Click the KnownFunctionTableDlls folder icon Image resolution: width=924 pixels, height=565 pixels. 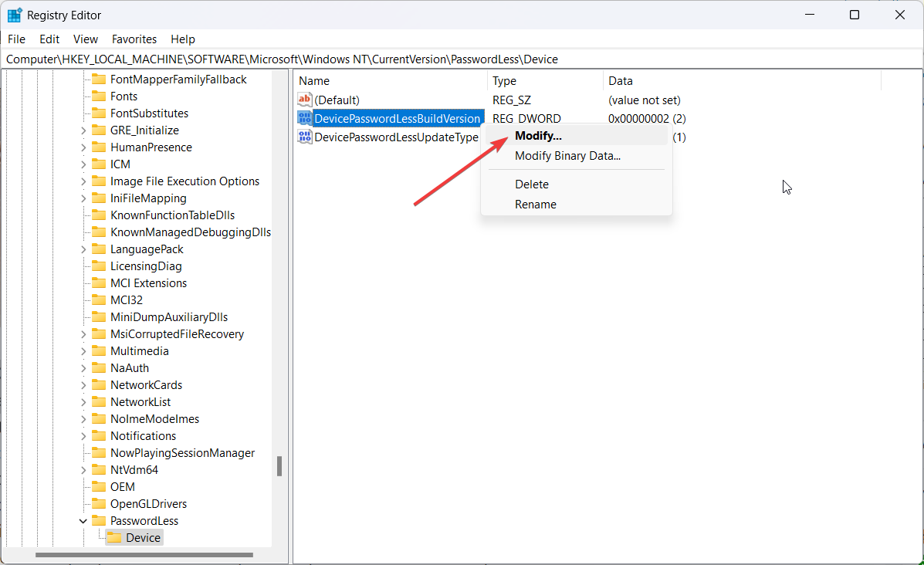(99, 215)
